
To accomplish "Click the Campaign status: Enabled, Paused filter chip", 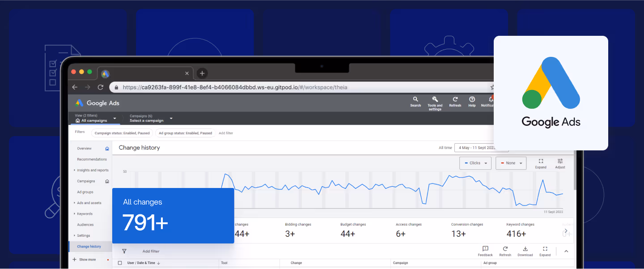I will [x=122, y=133].
